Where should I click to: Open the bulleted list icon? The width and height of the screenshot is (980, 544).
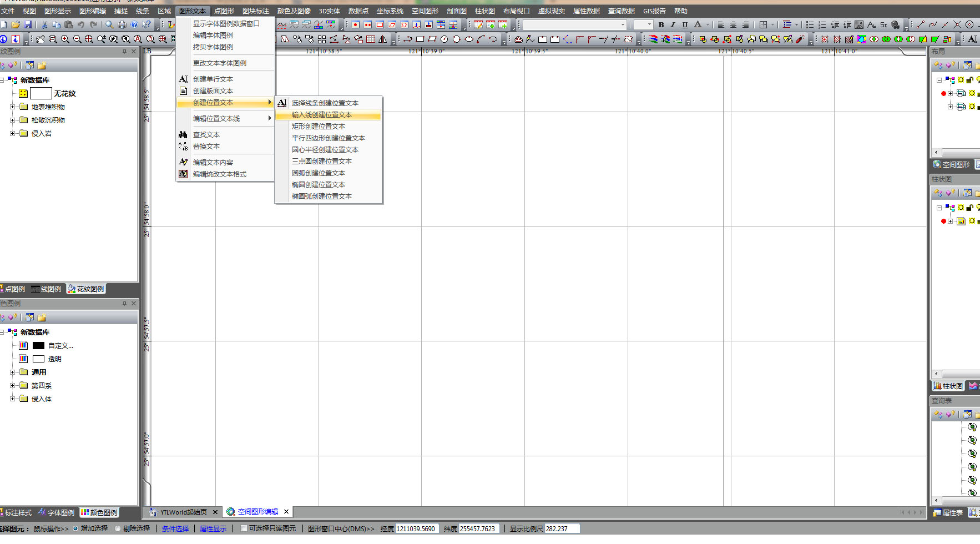(810, 25)
